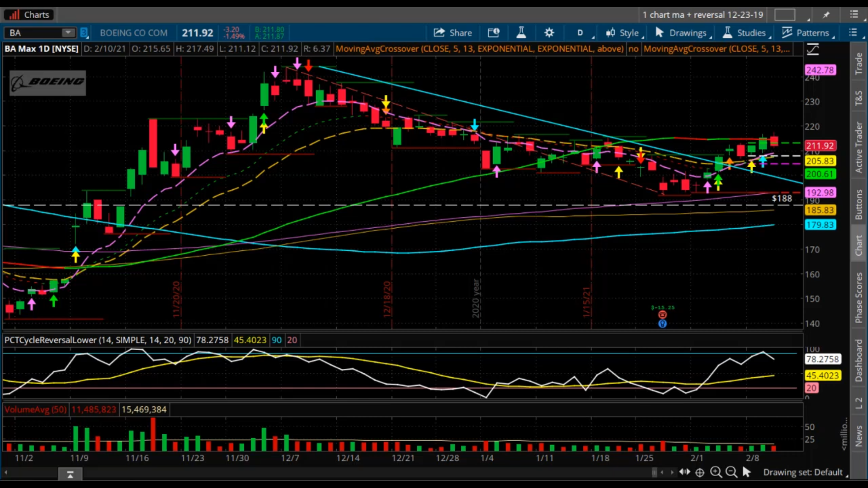Screen dimensions: 868x488
Task: Click the expand/compress time axis icon
Action: 684,472
